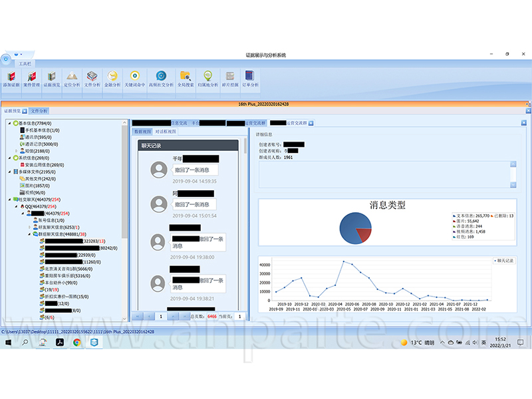Open the 定位分析 tool

click(x=71, y=78)
